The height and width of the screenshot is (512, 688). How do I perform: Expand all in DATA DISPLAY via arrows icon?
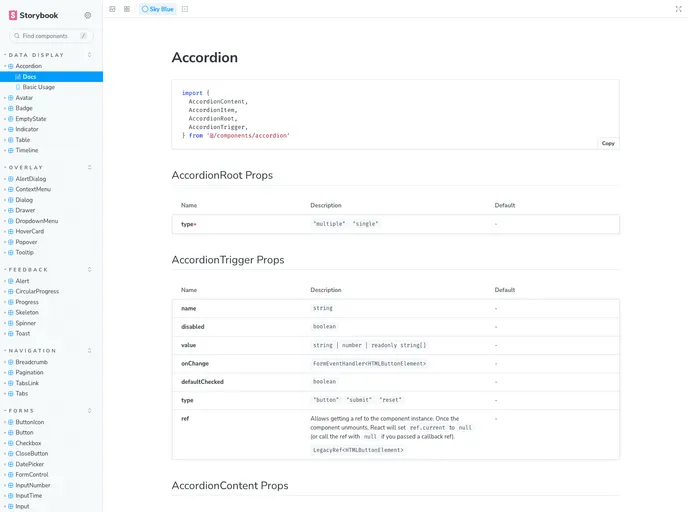[x=90, y=55]
